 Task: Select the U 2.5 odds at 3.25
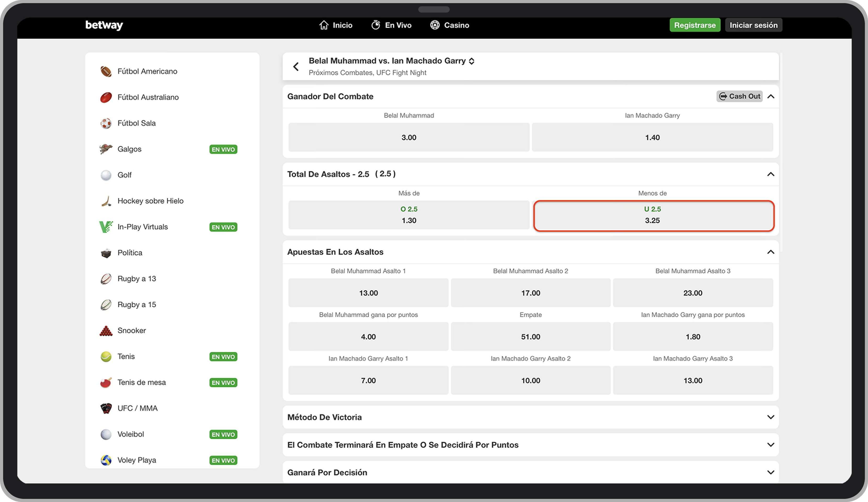point(653,215)
